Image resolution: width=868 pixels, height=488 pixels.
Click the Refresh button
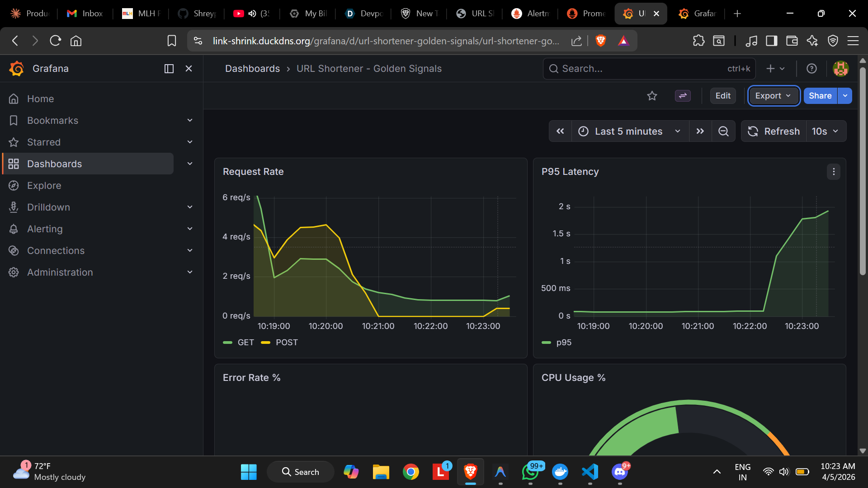(774, 131)
